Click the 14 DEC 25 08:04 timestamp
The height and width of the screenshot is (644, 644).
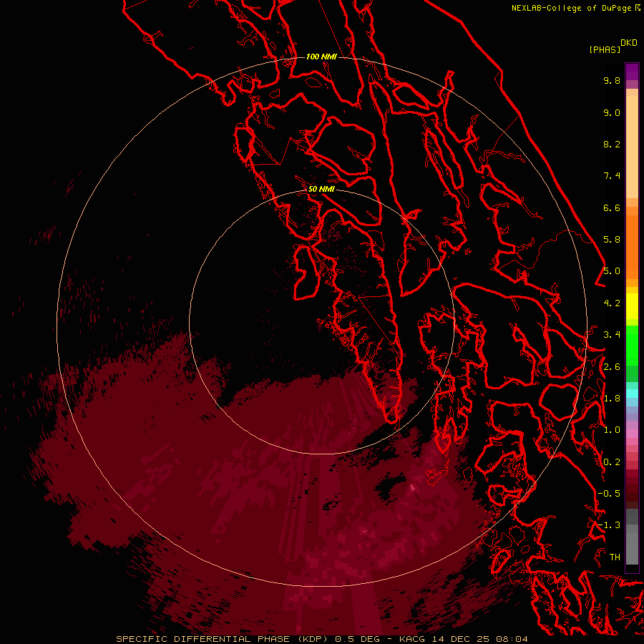(x=479, y=639)
